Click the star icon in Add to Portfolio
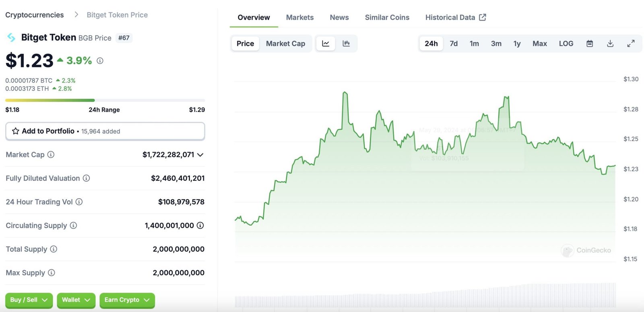Screen dimensions: 644x312 pyautogui.click(x=16, y=131)
